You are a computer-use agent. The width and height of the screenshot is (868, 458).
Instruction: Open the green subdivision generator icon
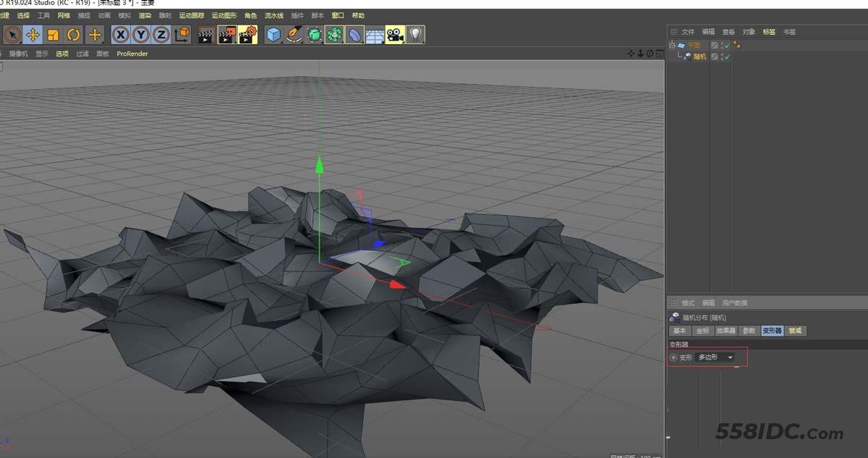click(314, 34)
